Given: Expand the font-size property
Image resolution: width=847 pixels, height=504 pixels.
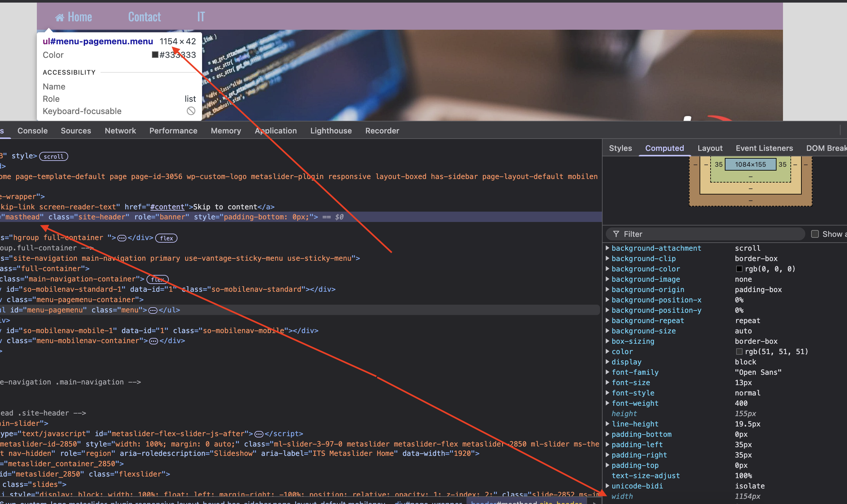Looking at the screenshot, I should (607, 382).
